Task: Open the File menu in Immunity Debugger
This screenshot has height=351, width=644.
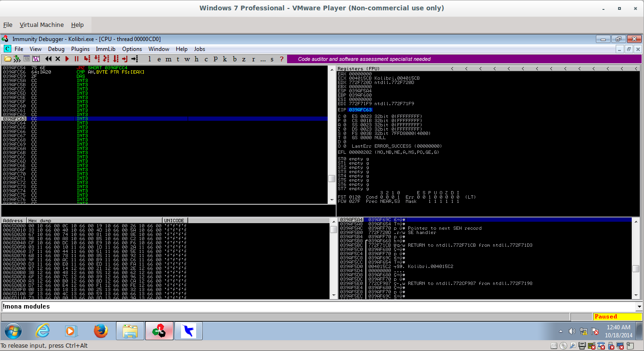Action: pyautogui.click(x=19, y=49)
